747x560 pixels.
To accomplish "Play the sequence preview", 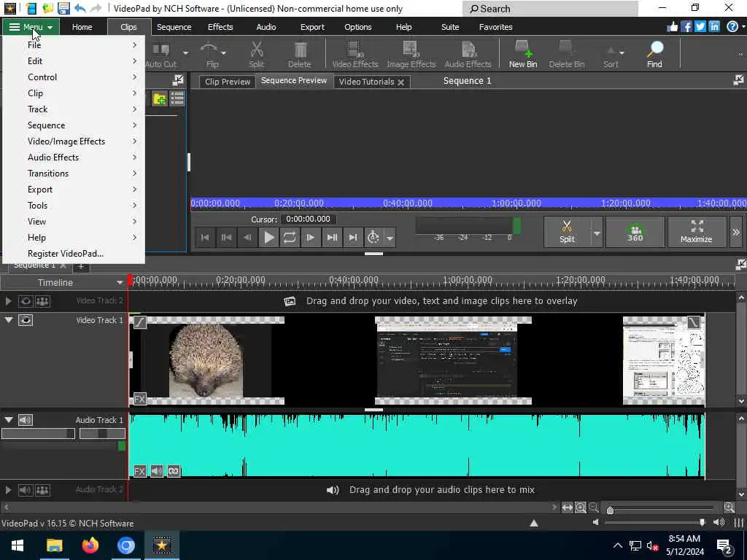I will click(268, 237).
